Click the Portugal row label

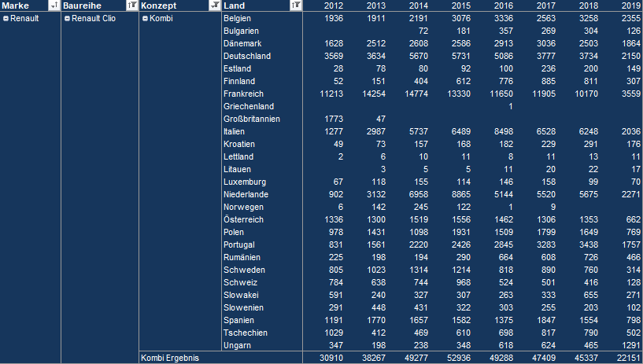pyautogui.click(x=239, y=245)
